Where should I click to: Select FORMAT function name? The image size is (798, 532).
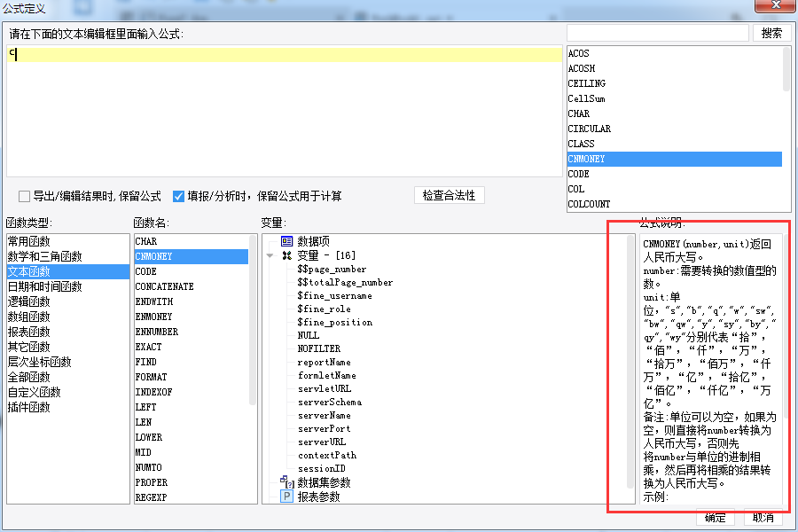(x=192, y=377)
